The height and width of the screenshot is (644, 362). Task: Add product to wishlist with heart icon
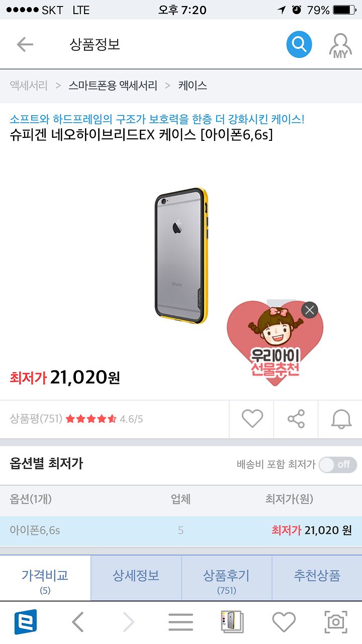(252, 419)
